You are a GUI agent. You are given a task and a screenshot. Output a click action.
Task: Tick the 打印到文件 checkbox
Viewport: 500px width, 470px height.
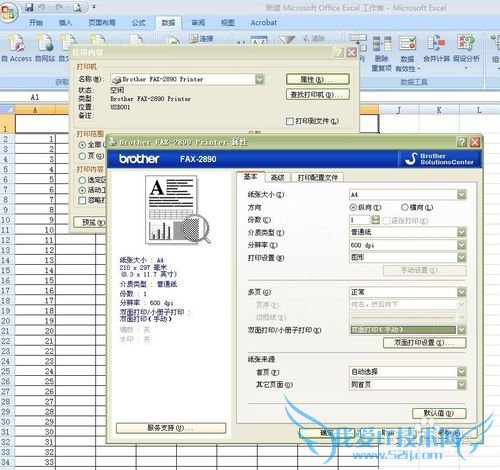point(290,121)
